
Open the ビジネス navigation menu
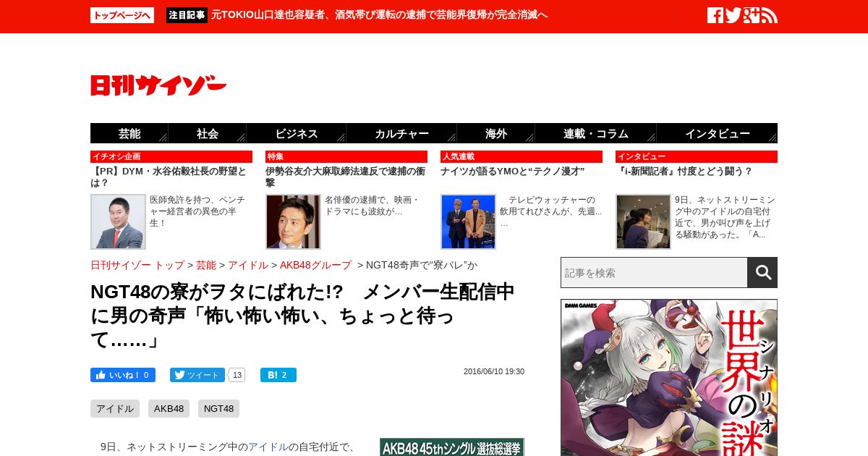click(297, 133)
